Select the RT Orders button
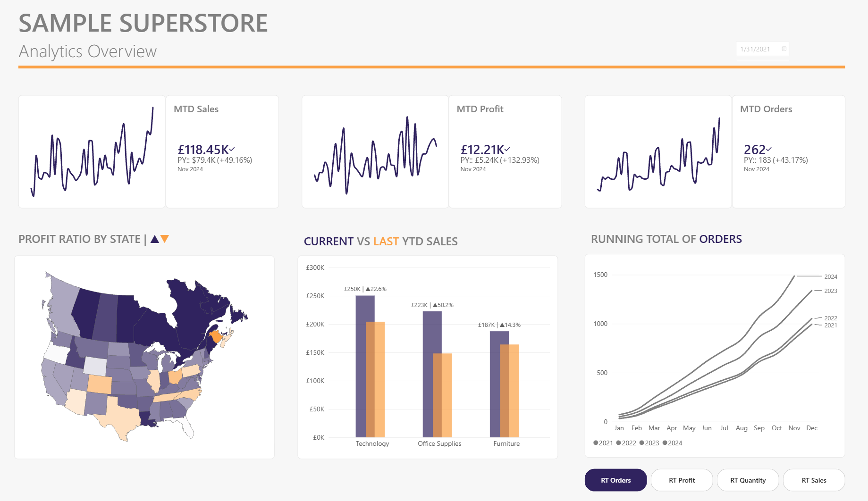The image size is (868, 501). (x=615, y=480)
